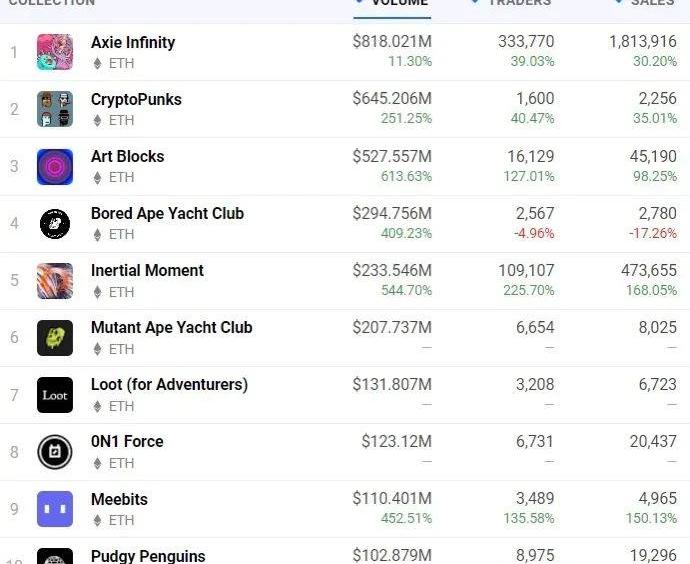Sort by the Volume column header
Image resolution: width=690 pixels, height=564 pixels.
point(399,3)
